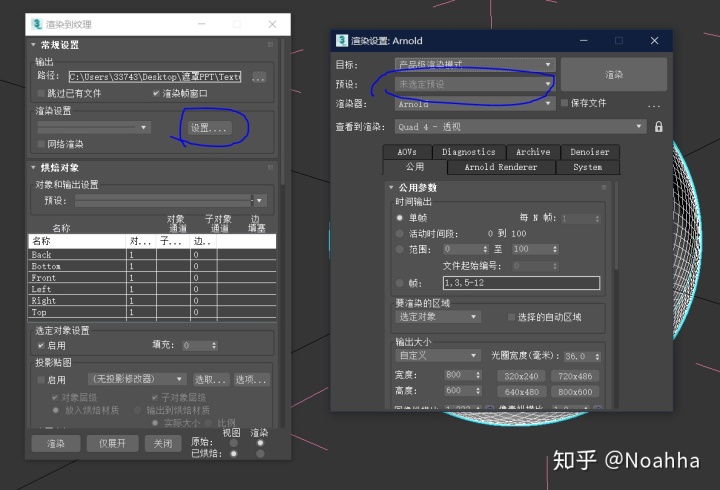720x490 pixels.
Task: Open the save file '...' options in render setup
Action: (x=654, y=105)
